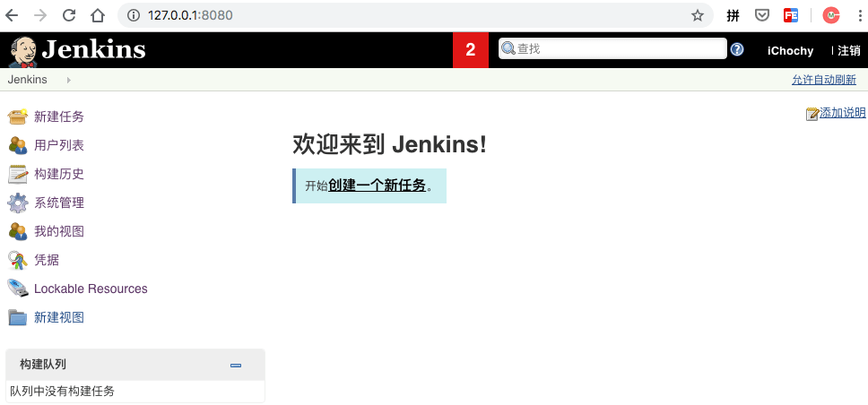Open the 系统管理 manage Jenkins link
Screen dimensions: 868x405
coord(59,203)
